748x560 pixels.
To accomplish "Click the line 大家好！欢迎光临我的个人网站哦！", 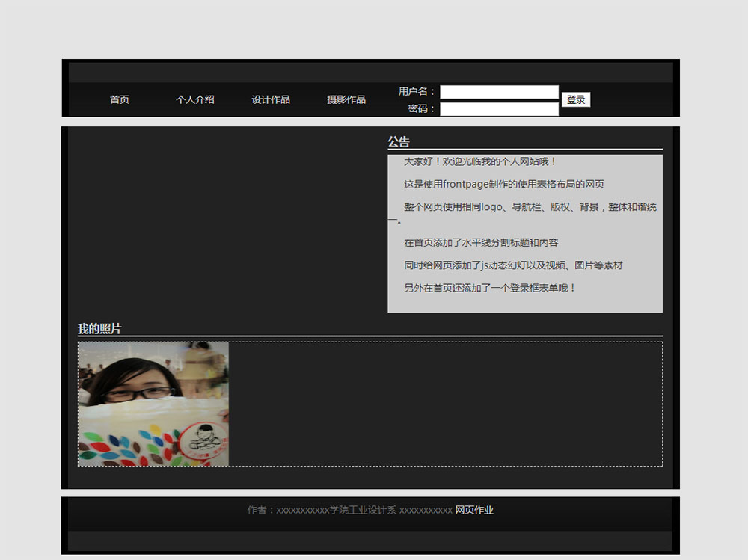I will [480, 161].
